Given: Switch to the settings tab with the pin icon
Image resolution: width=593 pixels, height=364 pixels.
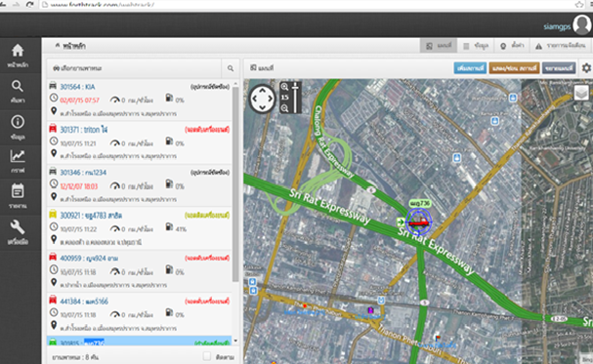Looking at the screenshot, I should (512, 46).
